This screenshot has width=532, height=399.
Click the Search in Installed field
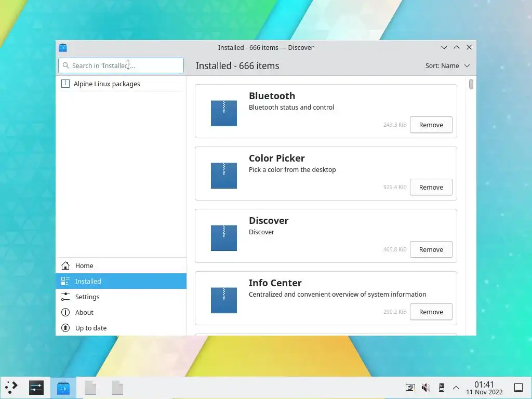coord(121,65)
